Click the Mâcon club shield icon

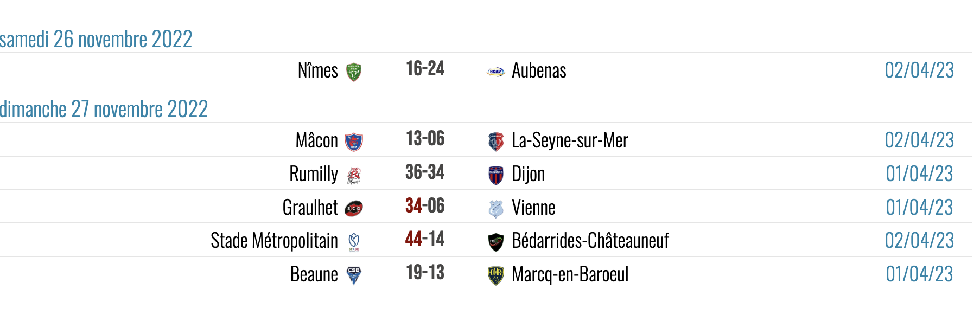pyautogui.click(x=354, y=142)
